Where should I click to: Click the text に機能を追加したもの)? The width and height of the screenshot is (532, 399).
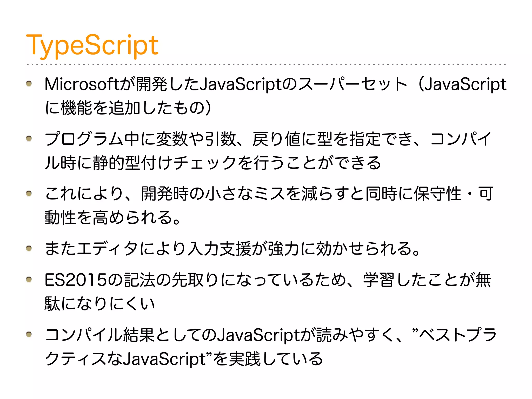click(129, 108)
